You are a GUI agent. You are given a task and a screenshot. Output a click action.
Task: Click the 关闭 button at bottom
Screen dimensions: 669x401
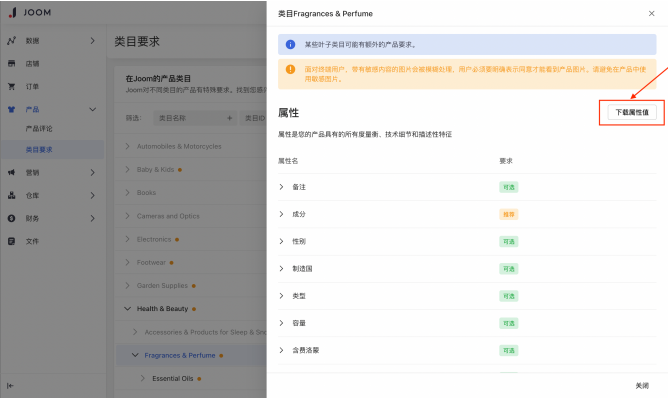pyautogui.click(x=642, y=386)
